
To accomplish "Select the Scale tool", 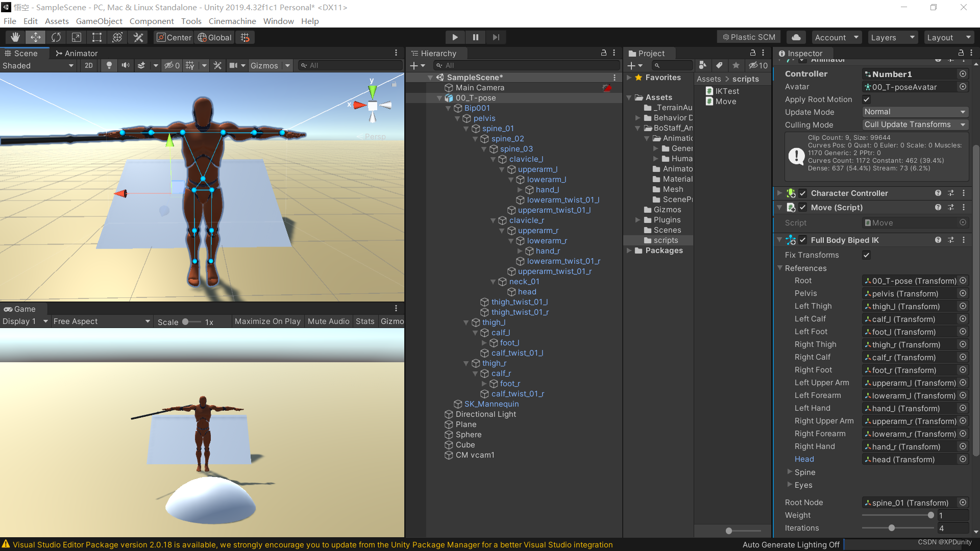I will click(x=77, y=37).
